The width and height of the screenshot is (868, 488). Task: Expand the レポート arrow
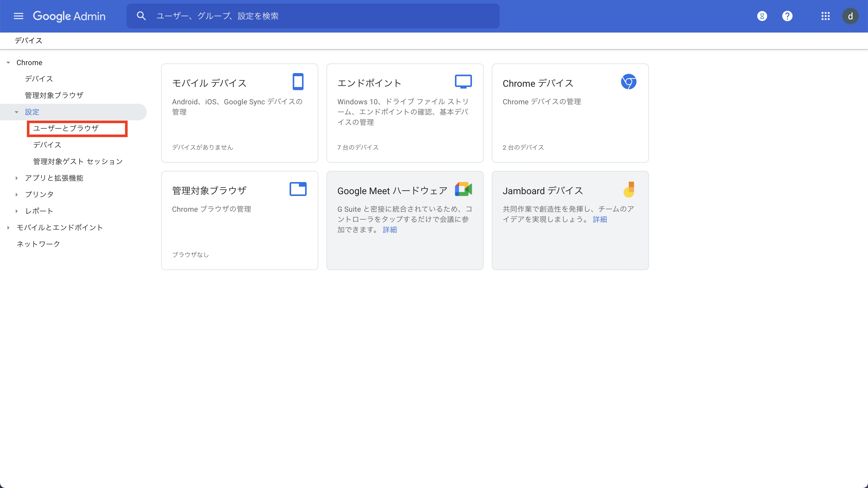pos(17,211)
